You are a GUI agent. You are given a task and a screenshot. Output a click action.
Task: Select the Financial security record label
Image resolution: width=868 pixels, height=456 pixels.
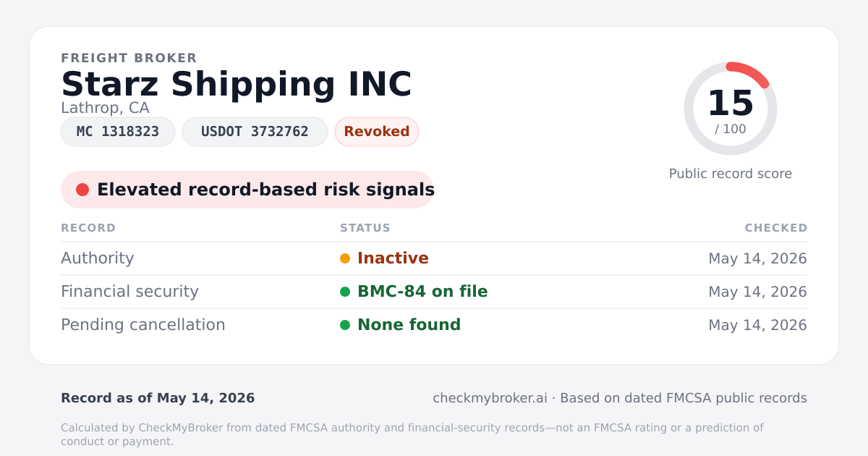click(x=129, y=292)
